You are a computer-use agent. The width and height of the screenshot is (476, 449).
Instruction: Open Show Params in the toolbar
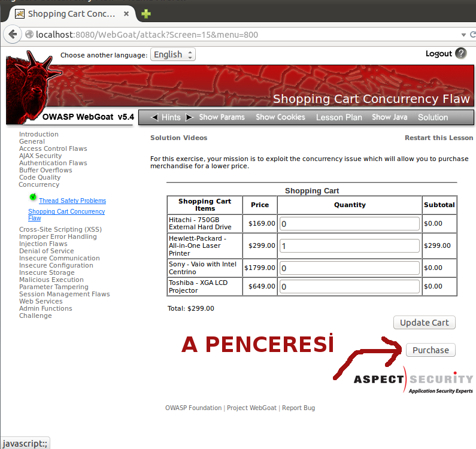[x=222, y=117]
